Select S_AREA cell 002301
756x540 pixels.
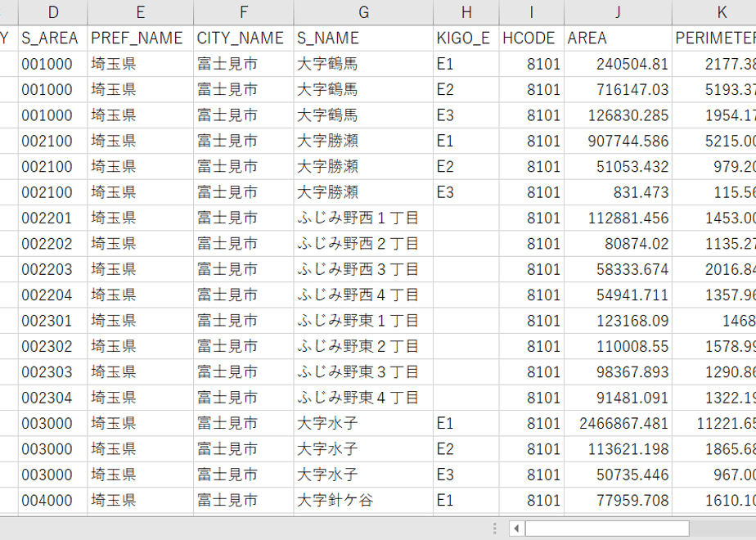click(53, 321)
